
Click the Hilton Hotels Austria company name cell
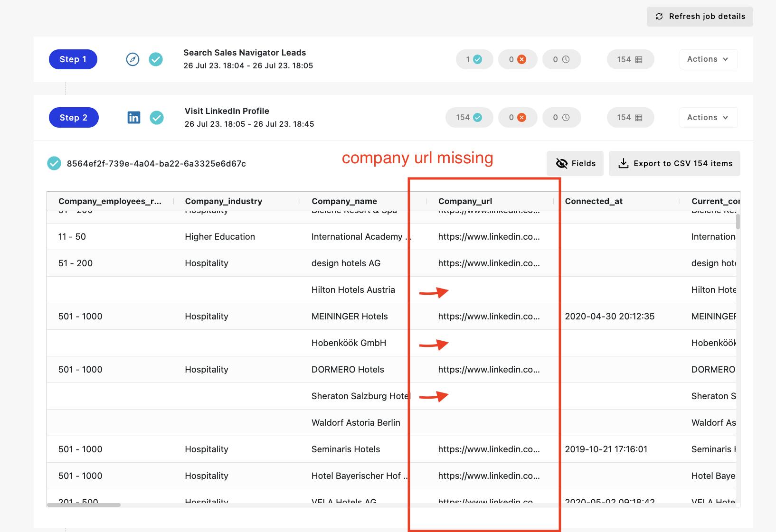(353, 290)
